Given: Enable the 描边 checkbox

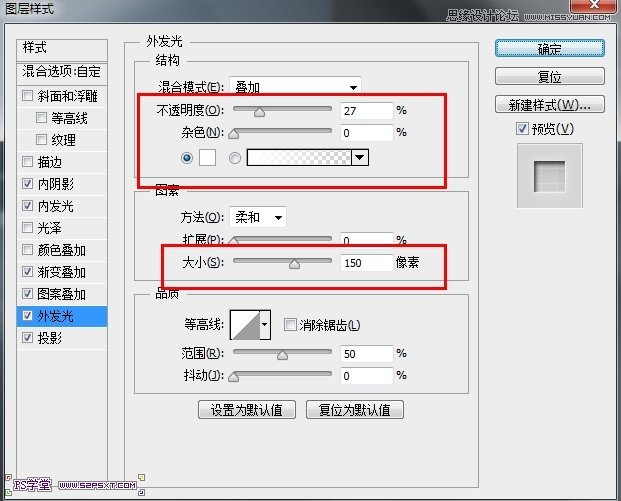Looking at the screenshot, I should [x=27, y=162].
